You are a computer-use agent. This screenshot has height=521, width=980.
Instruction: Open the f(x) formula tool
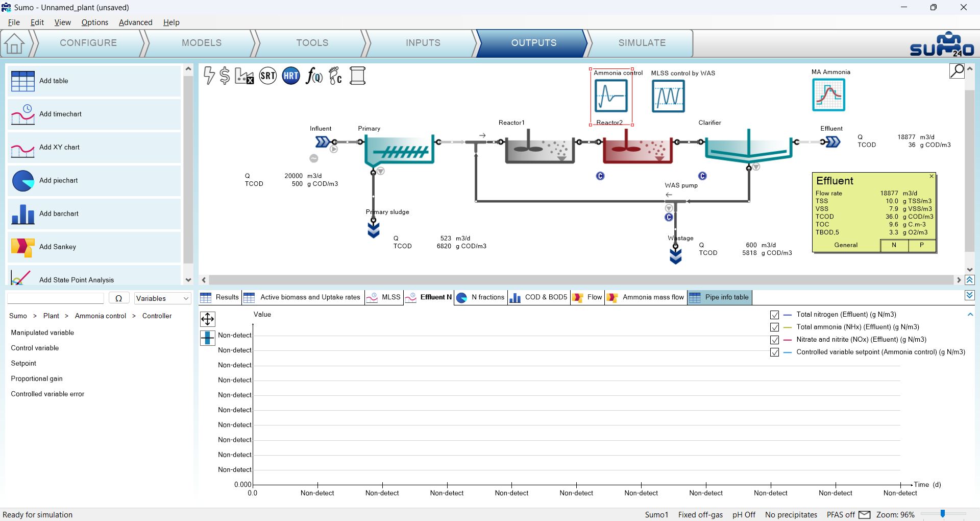314,76
